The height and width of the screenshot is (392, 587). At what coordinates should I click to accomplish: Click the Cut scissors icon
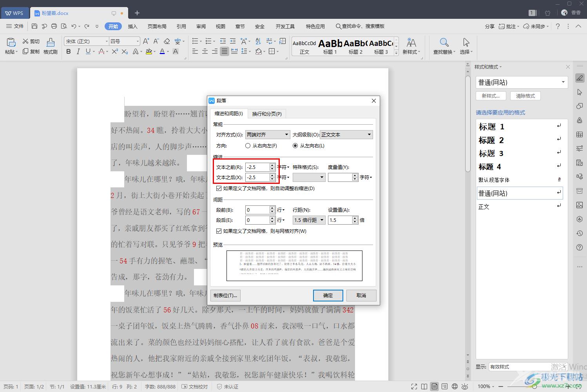point(26,41)
